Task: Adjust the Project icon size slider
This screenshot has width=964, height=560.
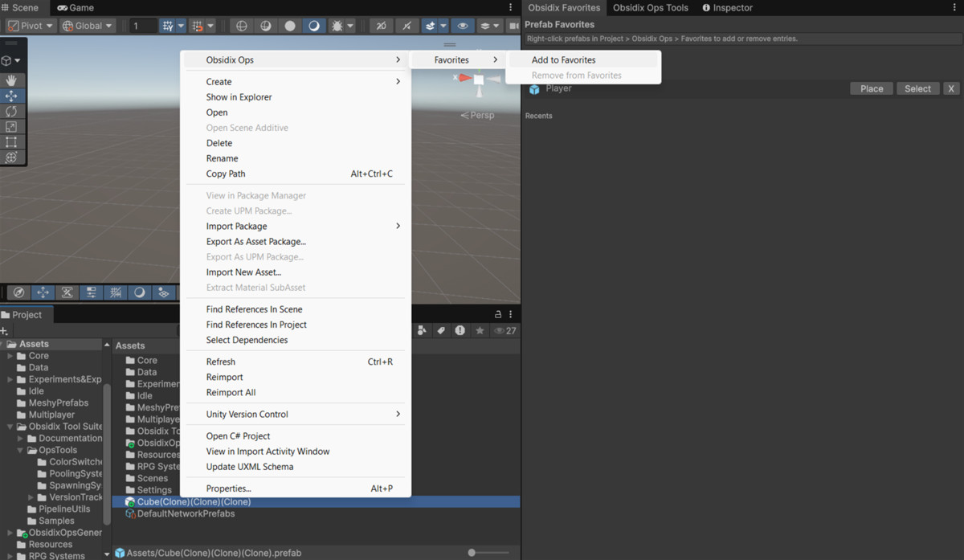Action: tap(489, 552)
